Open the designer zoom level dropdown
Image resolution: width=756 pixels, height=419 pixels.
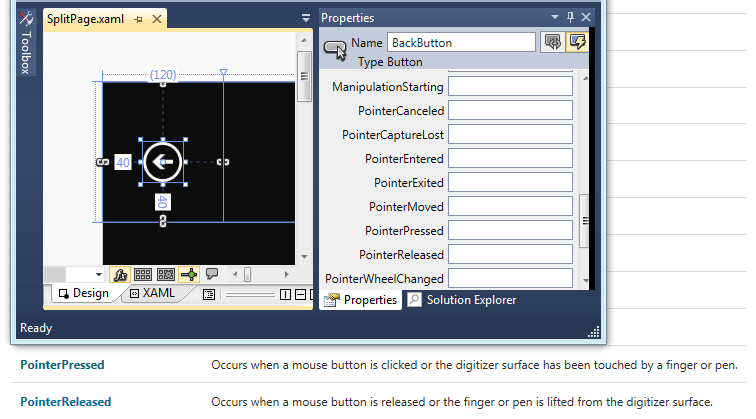pos(98,274)
